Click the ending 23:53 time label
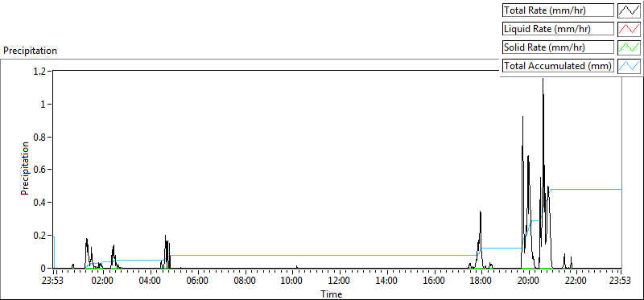644x300 pixels. (x=621, y=282)
